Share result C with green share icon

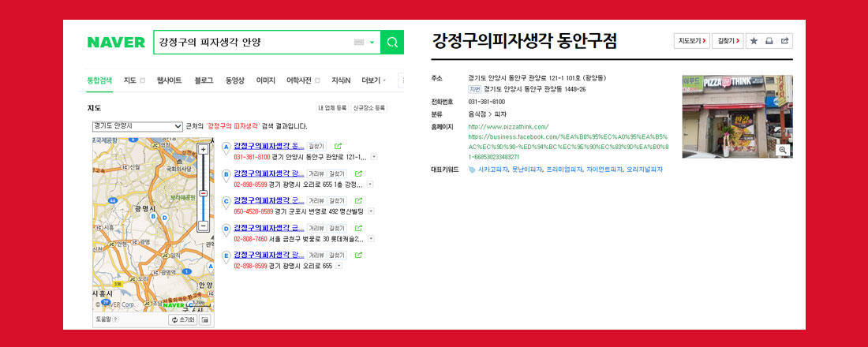pos(359,200)
